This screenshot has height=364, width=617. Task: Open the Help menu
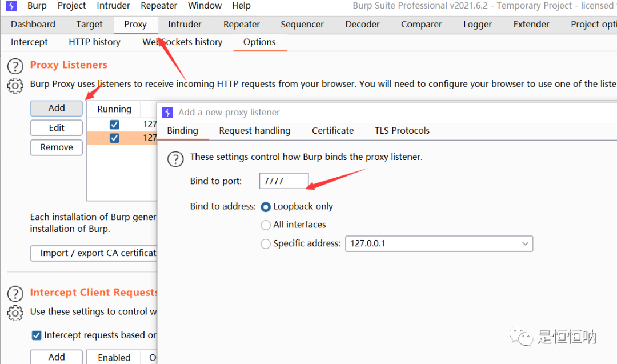coord(241,6)
